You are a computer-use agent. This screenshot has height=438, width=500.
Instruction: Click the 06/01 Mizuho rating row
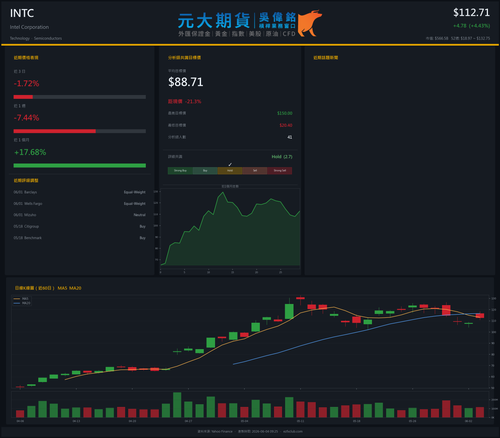80,215
